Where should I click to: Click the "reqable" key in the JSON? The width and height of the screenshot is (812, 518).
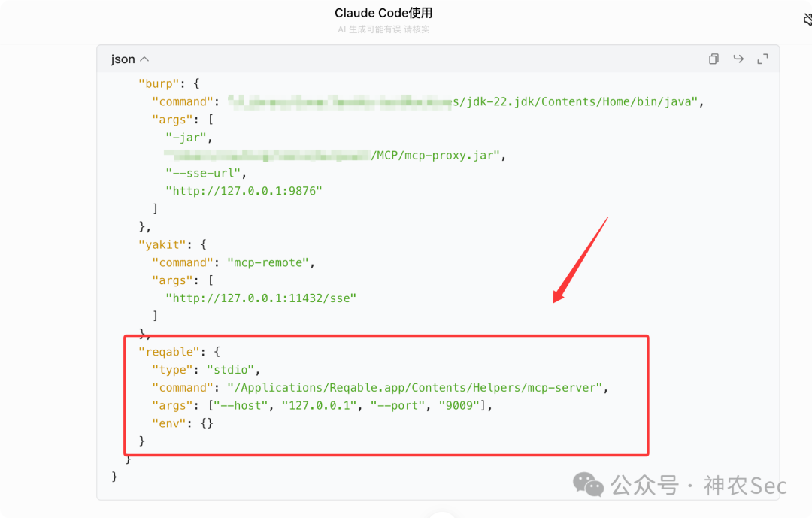[169, 353]
